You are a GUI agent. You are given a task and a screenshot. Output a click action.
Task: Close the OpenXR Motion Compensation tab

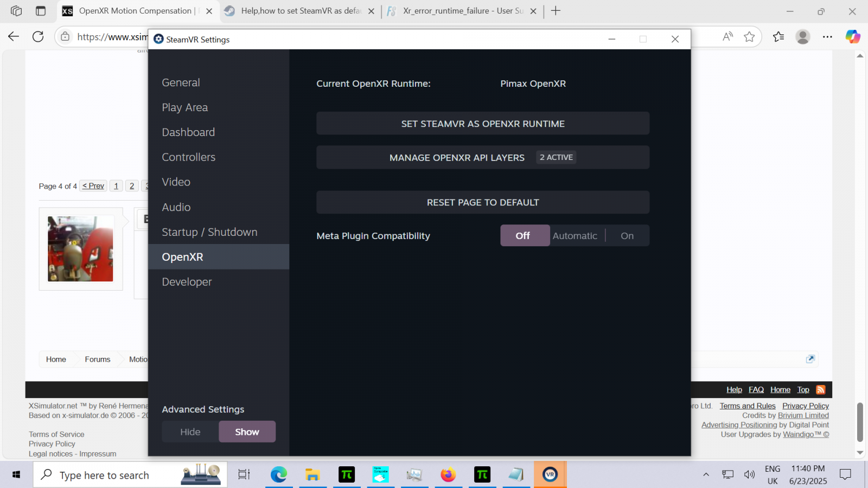209,11
